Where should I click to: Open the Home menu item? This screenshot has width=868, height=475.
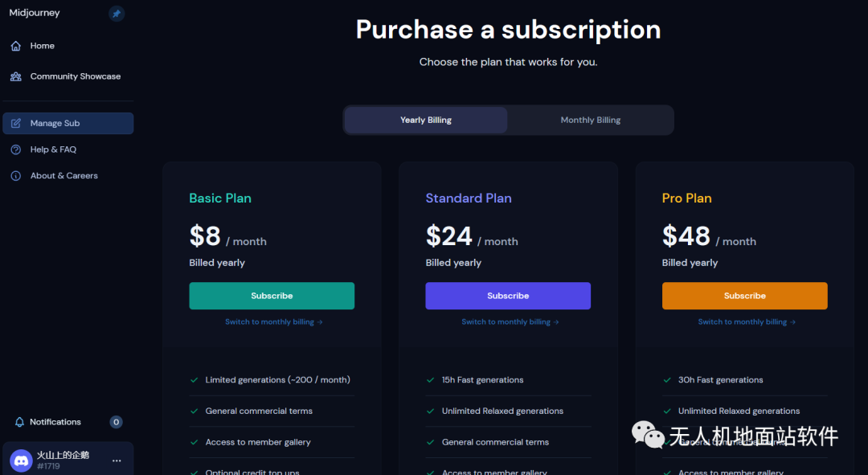43,46
